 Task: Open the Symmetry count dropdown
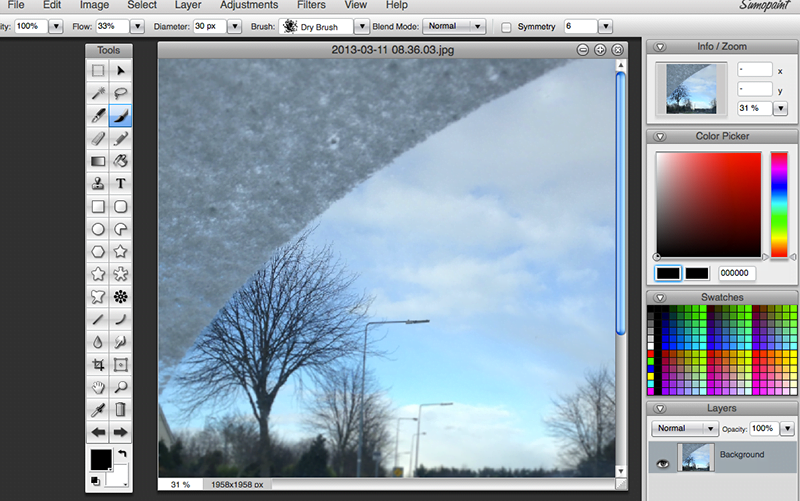pyautogui.click(x=605, y=27)
